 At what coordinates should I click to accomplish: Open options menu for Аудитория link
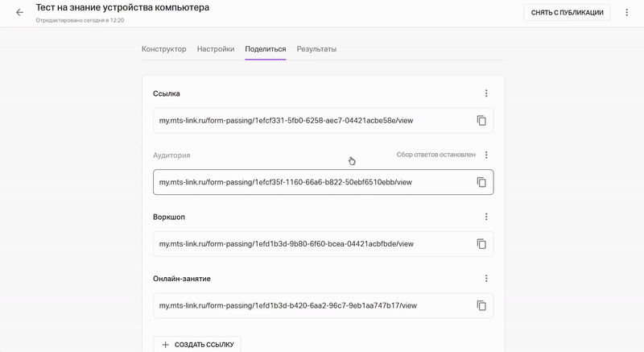pyautogui.click(x=486, y=155)
